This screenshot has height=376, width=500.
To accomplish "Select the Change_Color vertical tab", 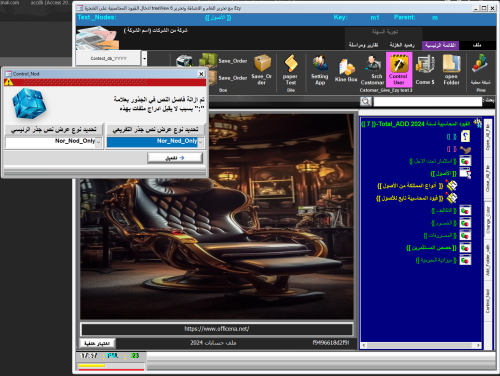I will [488, 220].
